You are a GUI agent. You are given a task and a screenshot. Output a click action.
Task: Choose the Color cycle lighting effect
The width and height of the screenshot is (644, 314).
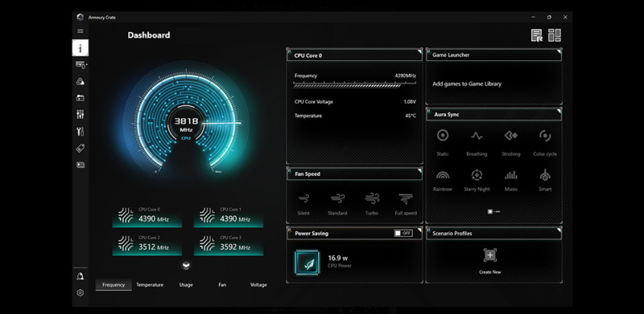pos(545,136)
